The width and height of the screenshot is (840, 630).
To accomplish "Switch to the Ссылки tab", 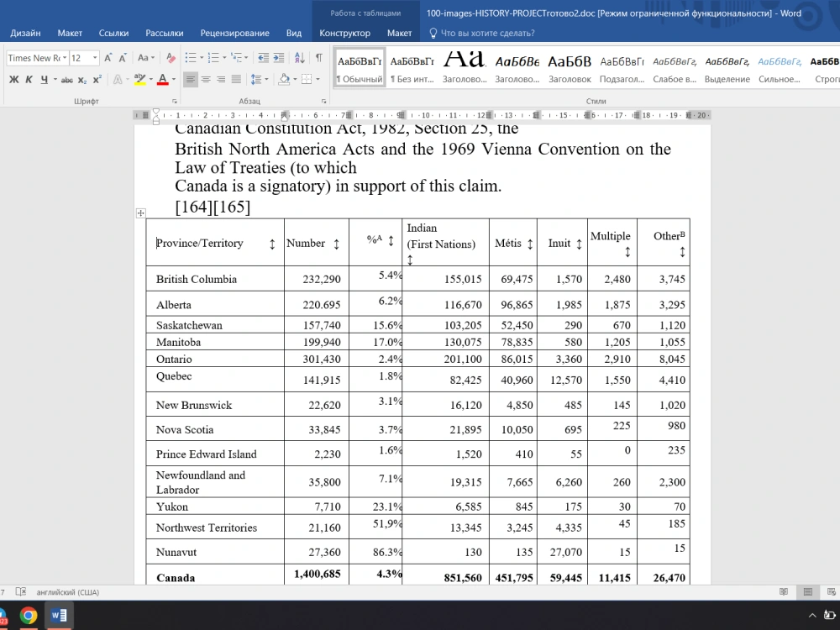I will (x=113, y=33).
